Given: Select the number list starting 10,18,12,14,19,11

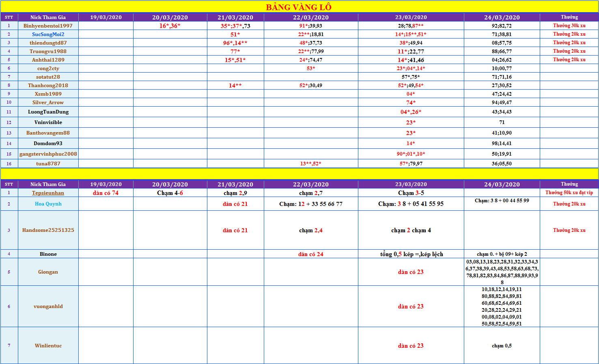Looking at the screenshot, I should pyautogui.click(x=502, y=306).
